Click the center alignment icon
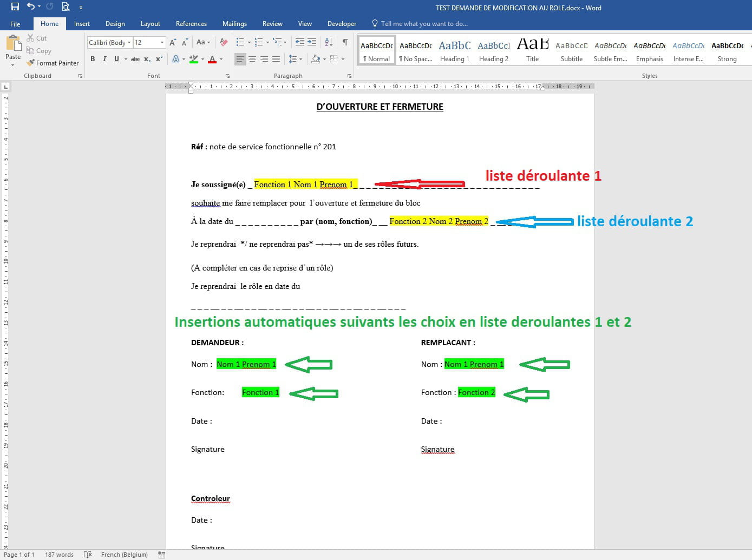 coord(252,59)
